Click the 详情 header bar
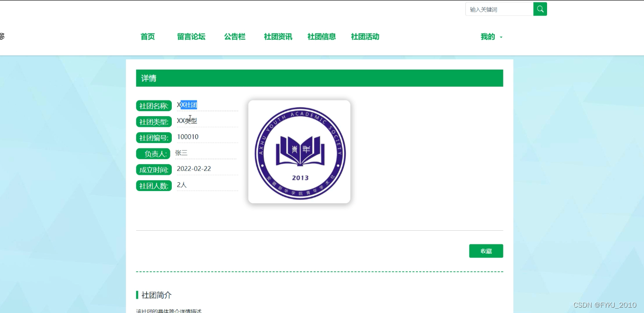 pyautogui.click(x=320, y=78)
